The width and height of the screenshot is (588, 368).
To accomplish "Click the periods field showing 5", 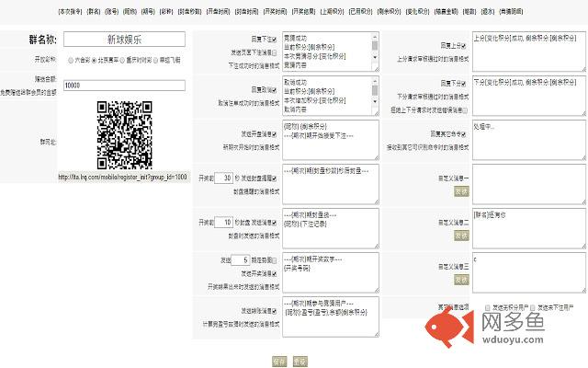I will tap(241, 259).
